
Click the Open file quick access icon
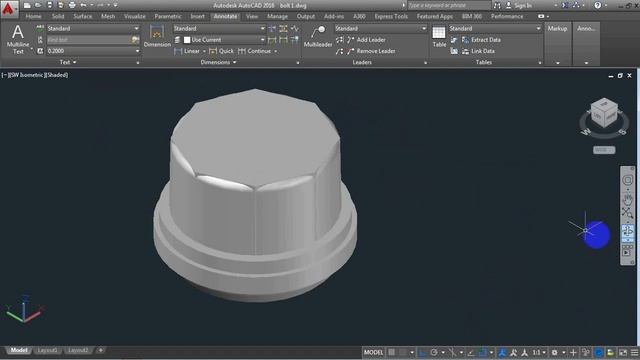click(38, 5)
